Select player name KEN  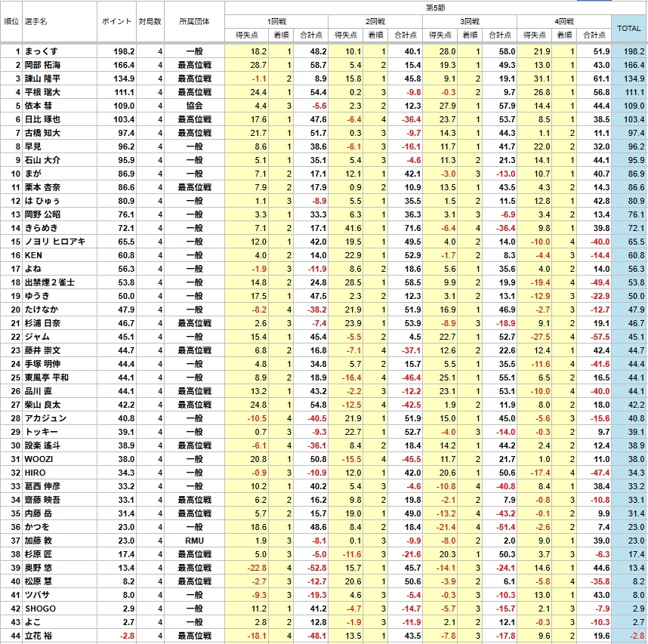[33, 255]
